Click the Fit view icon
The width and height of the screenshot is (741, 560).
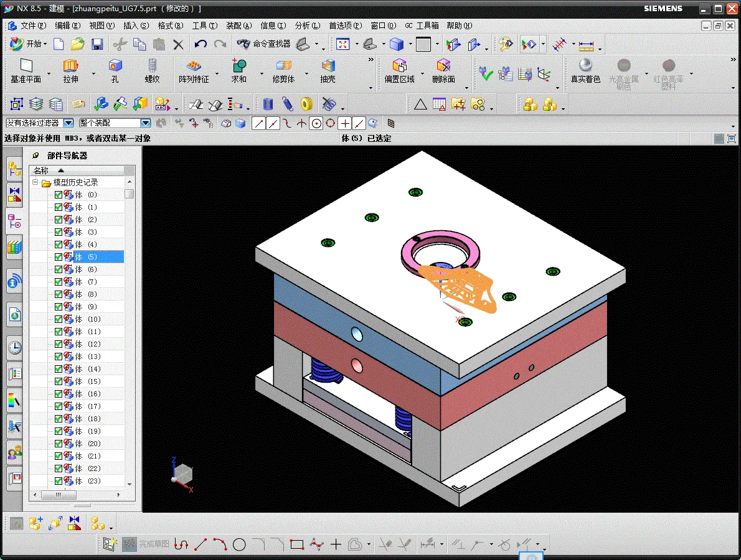coord(342,44)
